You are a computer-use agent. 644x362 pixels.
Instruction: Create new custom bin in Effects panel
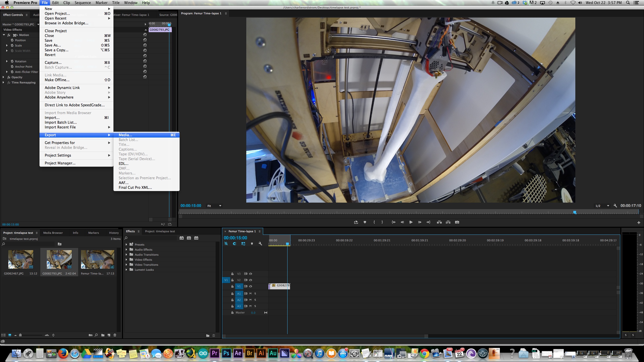[x=208, y=336]
